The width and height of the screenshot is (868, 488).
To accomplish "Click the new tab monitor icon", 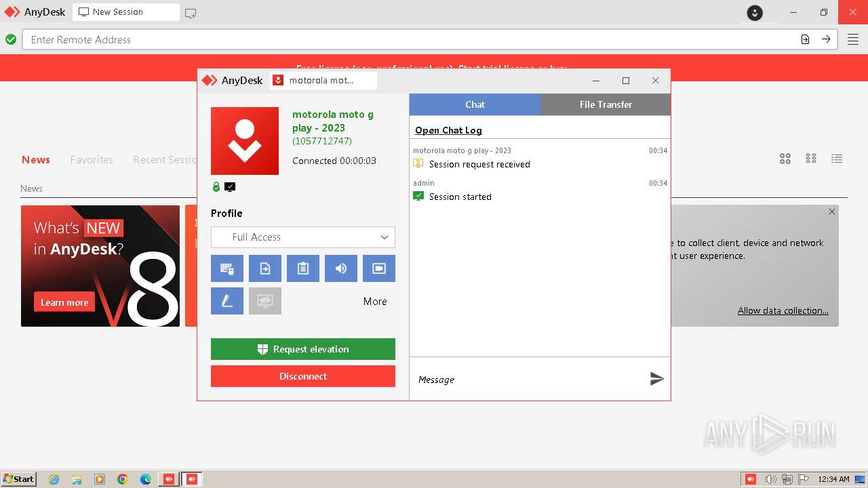I will tap(191, 13).
